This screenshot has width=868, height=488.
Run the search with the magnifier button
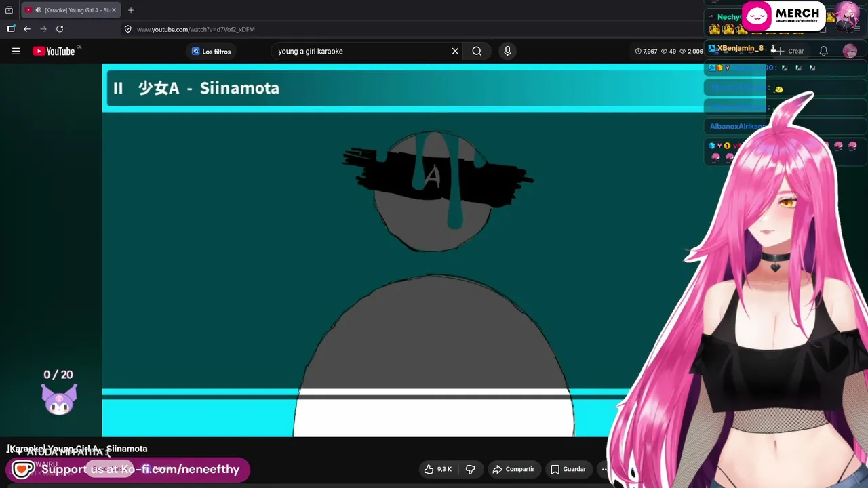(x=477, y=51)
